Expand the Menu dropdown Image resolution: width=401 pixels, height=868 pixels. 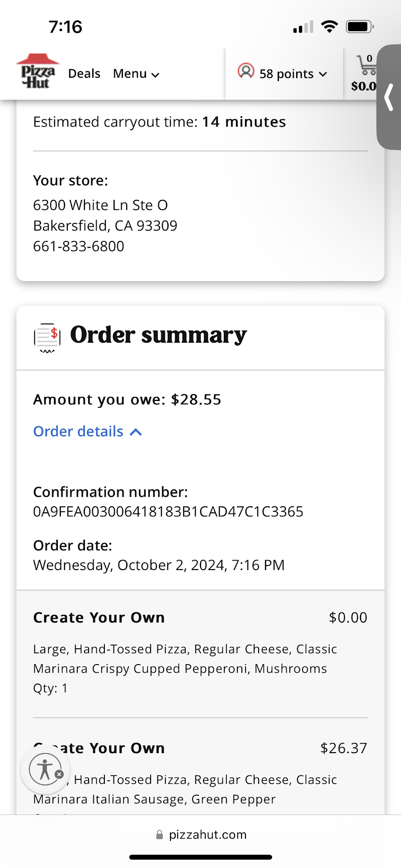coord(136,74)
